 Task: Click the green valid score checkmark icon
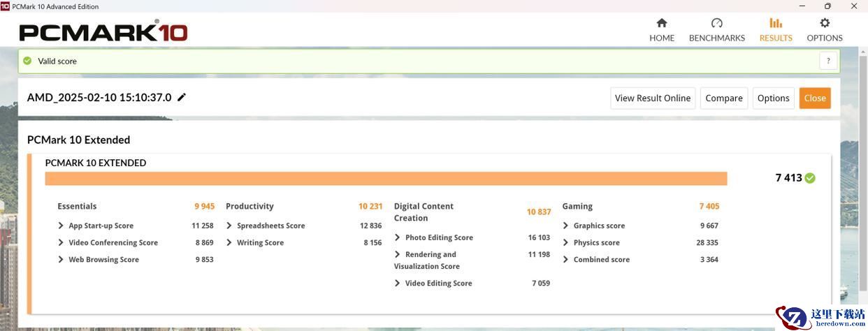tap(27, 61)
